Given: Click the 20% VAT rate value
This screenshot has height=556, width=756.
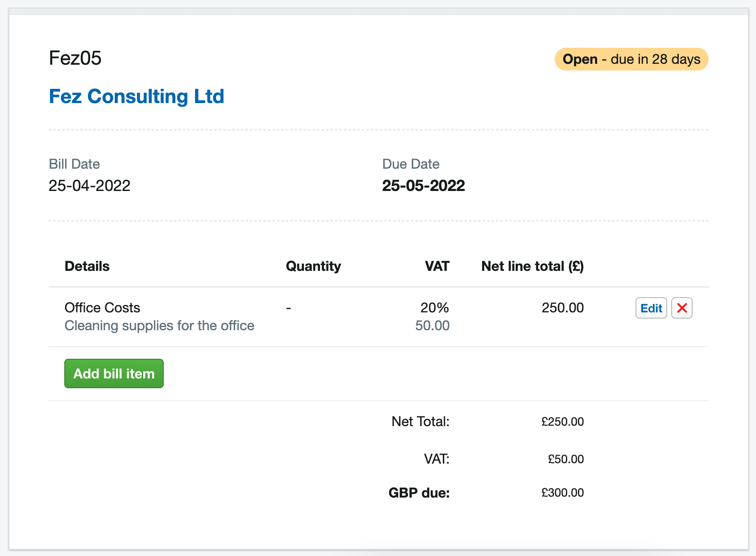Looking at the screenshot, I should 435,307.
